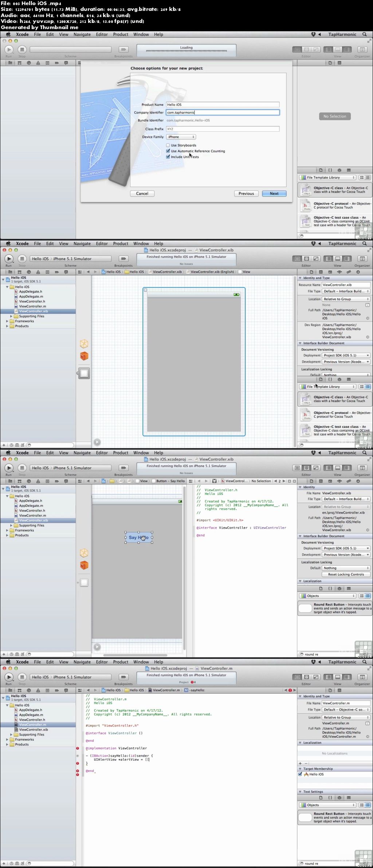Open Organizer in the ViewController.m code window

(362, 677)
